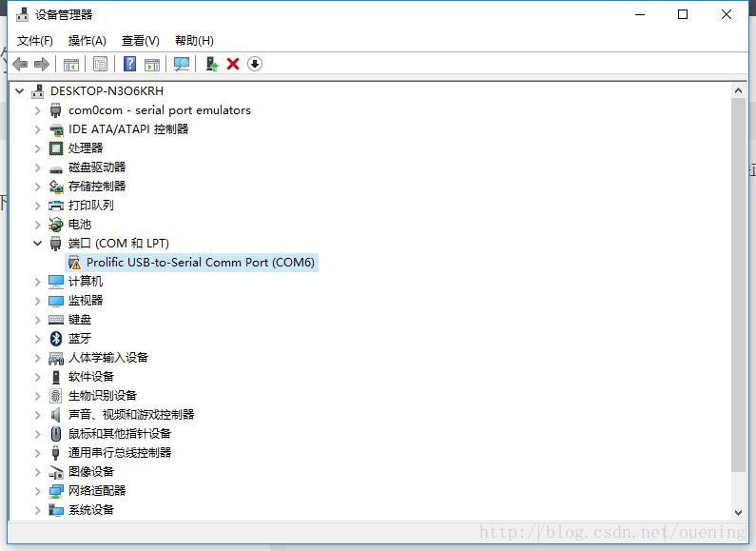Screen dimensions: 756x551
Task: Expand the 系统设备 node
Action: (x=38, y=510)
